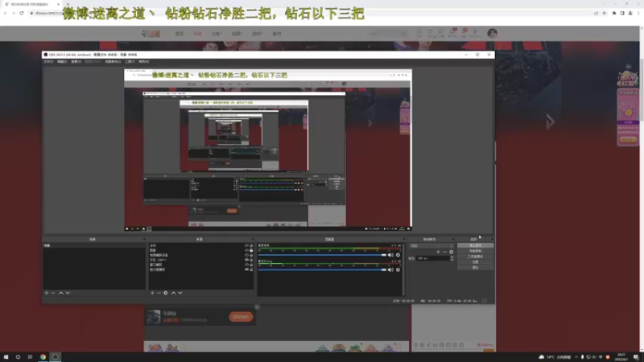Image resolution: width=644 pixels, height=362 pixels.
Task: Enable 工作室模式 in OBS controls
Action: (475, 257)
